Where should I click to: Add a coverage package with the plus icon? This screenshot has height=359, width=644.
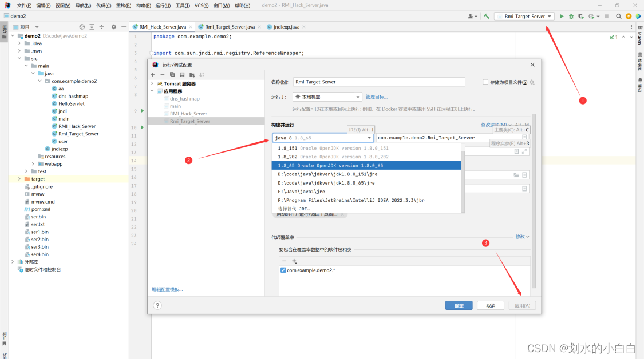point(294,261)
